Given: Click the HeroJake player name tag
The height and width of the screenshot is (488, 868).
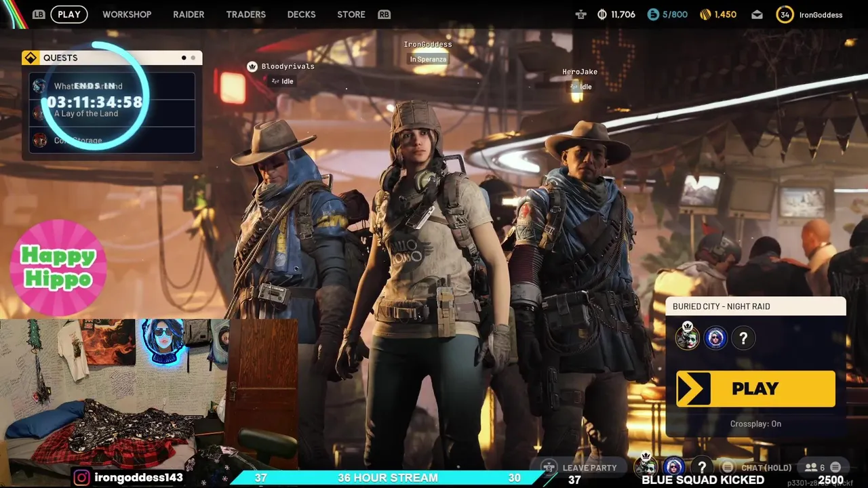Looking at the screenshot, I should [x=580, y=72].
